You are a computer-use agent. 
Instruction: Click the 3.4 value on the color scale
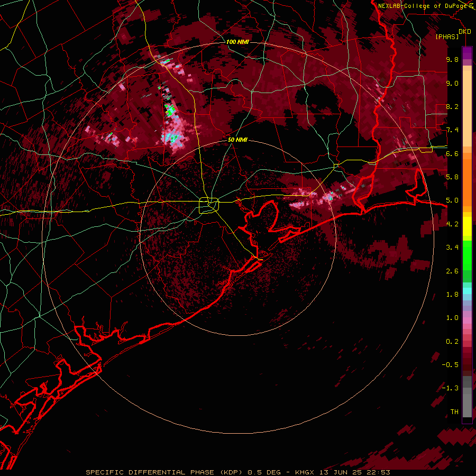pyautogui.click(x=452, y=248)
